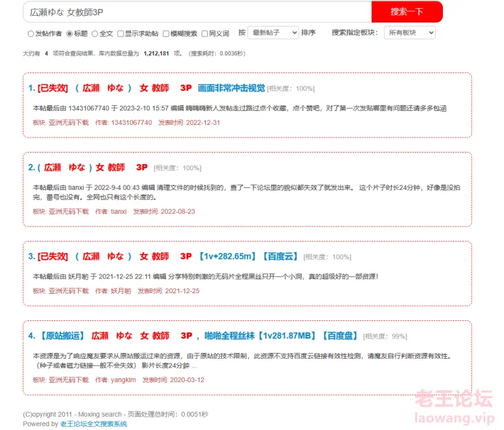Enable the 同义词 checkbox
The width and height of the screenshot is (504, 430).
205,33
